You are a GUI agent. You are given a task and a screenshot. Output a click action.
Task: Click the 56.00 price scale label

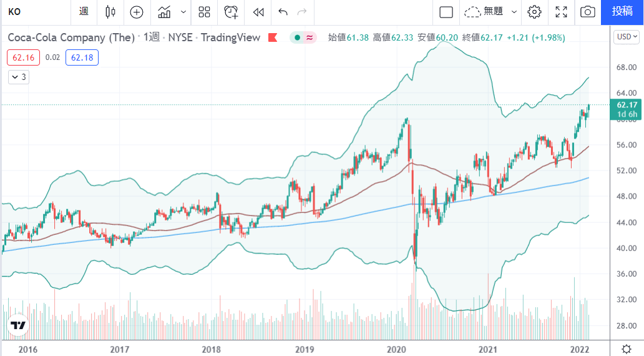[627, 145]
